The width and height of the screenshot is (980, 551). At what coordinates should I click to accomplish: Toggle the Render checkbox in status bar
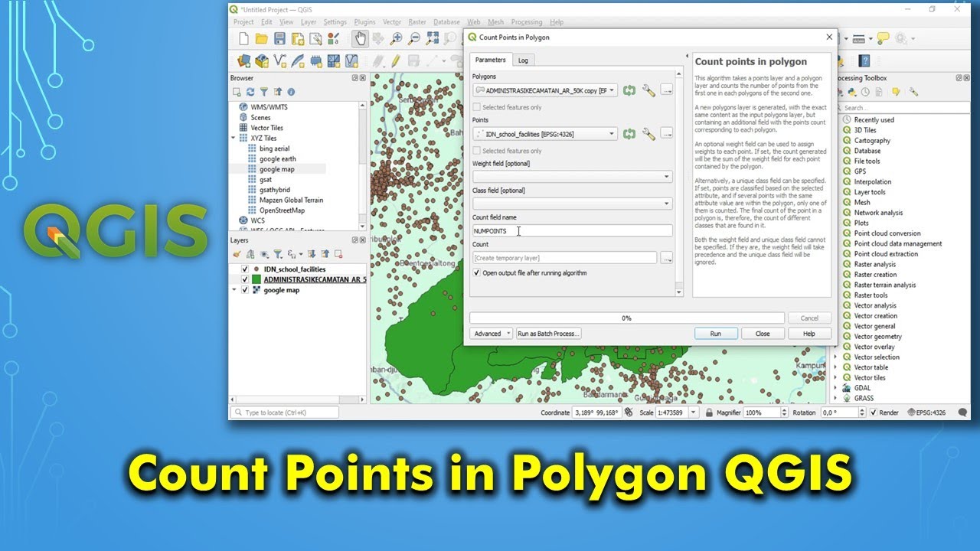click(874, 412)
